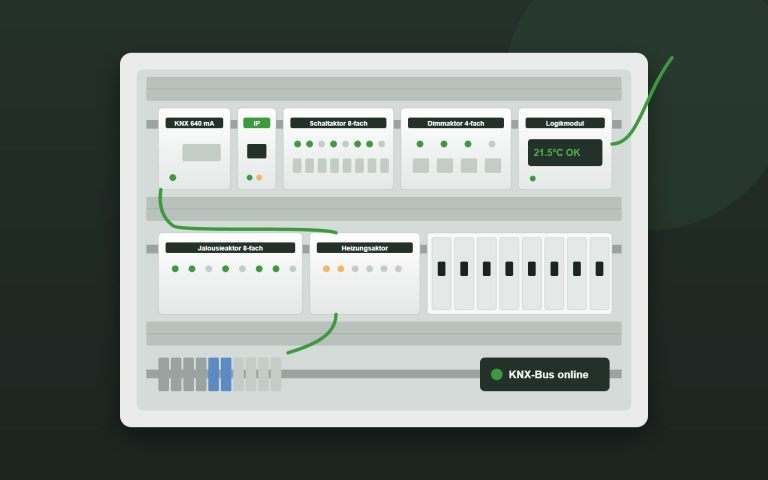Switch the sixth circuit breaker lever
The height and width of the screenshot is (480, 768).
pos(554,269)
